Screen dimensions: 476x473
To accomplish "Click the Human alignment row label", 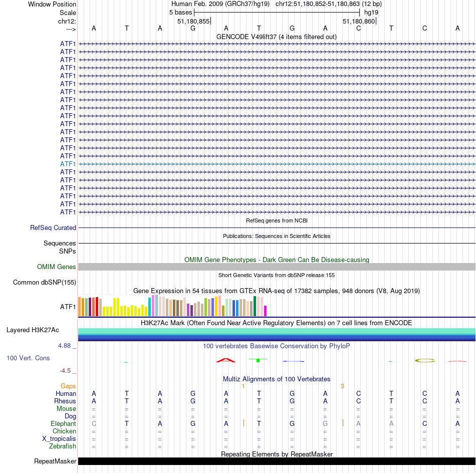I will (66, 393).
